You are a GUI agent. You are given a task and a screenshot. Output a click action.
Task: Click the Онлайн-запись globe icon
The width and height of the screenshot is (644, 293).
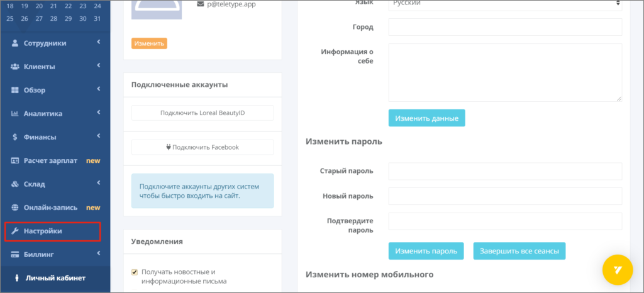tap(16, 207)
